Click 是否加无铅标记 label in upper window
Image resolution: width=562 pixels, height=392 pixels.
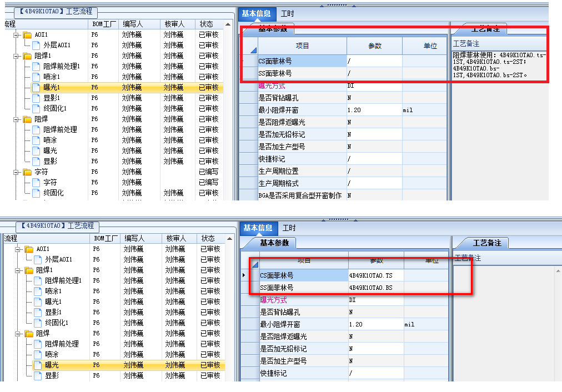point(282,135)
